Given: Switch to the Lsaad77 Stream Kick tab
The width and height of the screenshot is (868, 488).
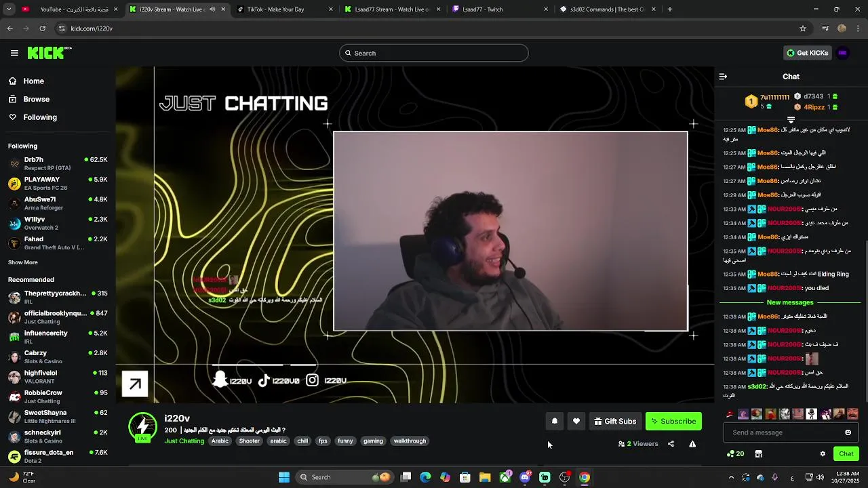Looking at the screenshot, I should pyautogui.click(x=392, y=9).
